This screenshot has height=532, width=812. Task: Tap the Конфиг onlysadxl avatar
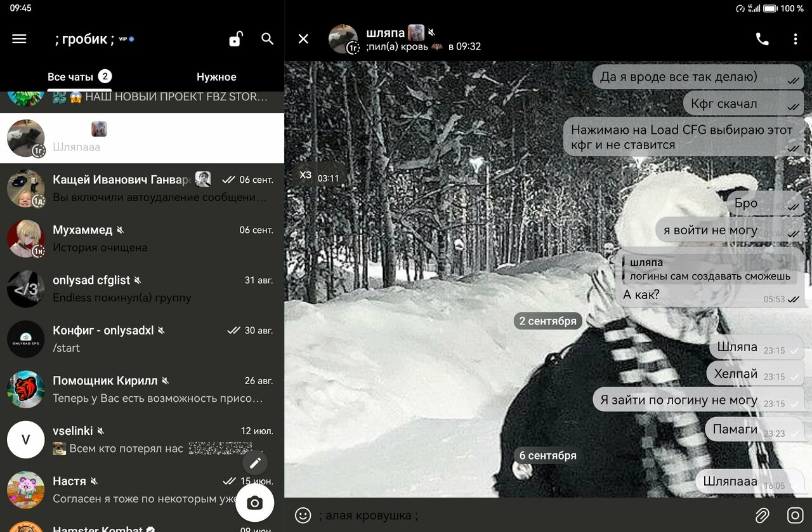click(26, 339)
